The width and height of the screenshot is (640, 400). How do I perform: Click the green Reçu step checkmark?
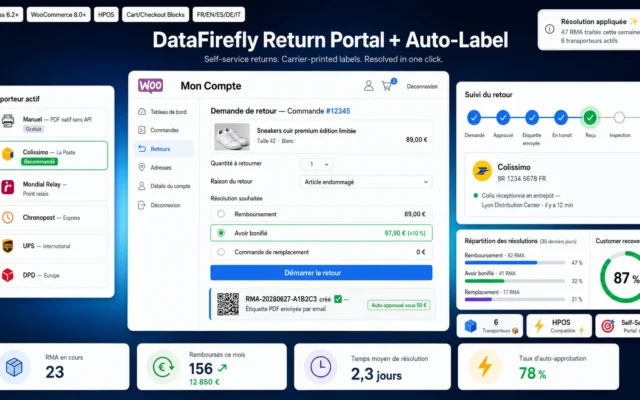(x=590, y=118)
